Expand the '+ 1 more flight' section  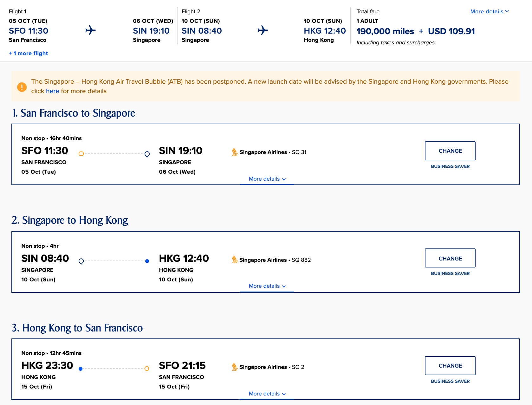point(28,53)
